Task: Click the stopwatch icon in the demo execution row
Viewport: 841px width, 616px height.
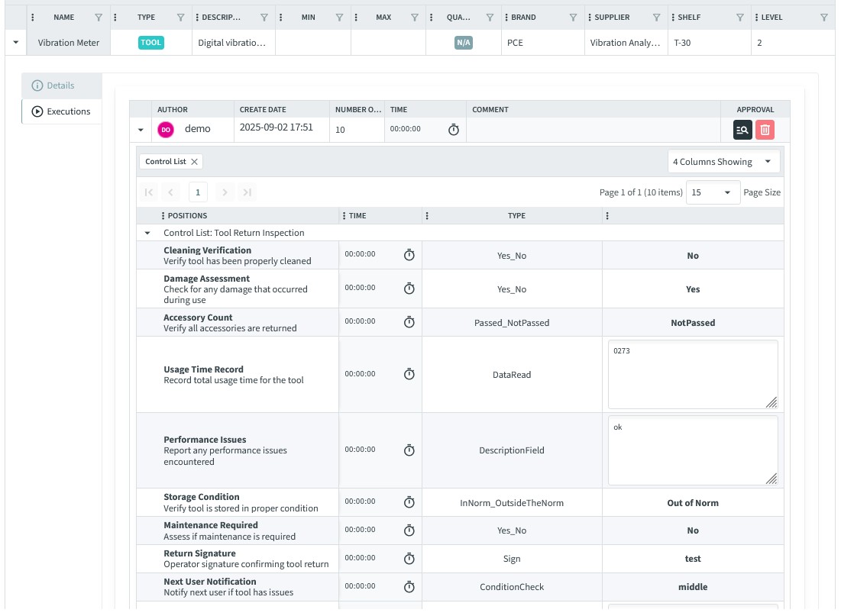Action: 453,130
